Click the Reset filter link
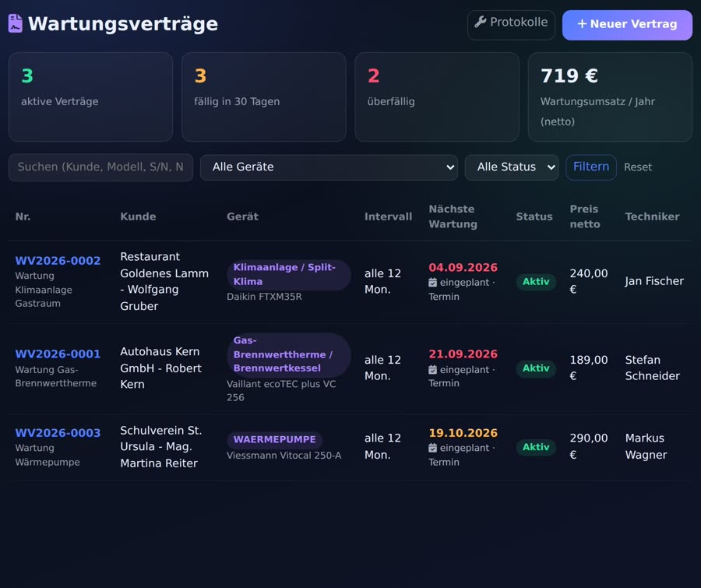Screen dimensions: 701x588 pyautogui.click(x=637, y=167)
